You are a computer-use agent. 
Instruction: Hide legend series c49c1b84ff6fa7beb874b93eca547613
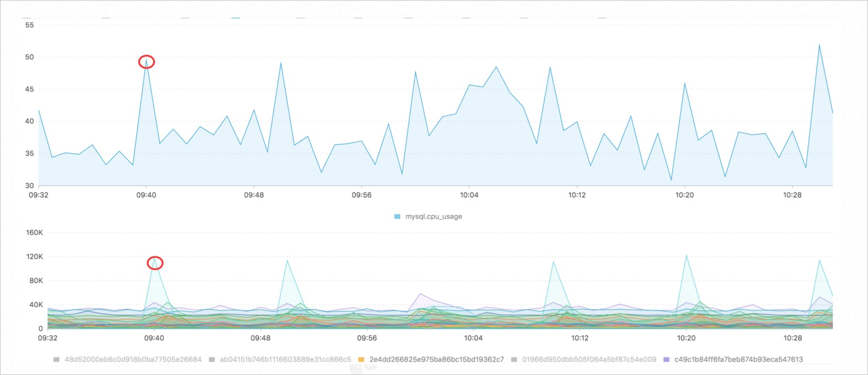739,360
